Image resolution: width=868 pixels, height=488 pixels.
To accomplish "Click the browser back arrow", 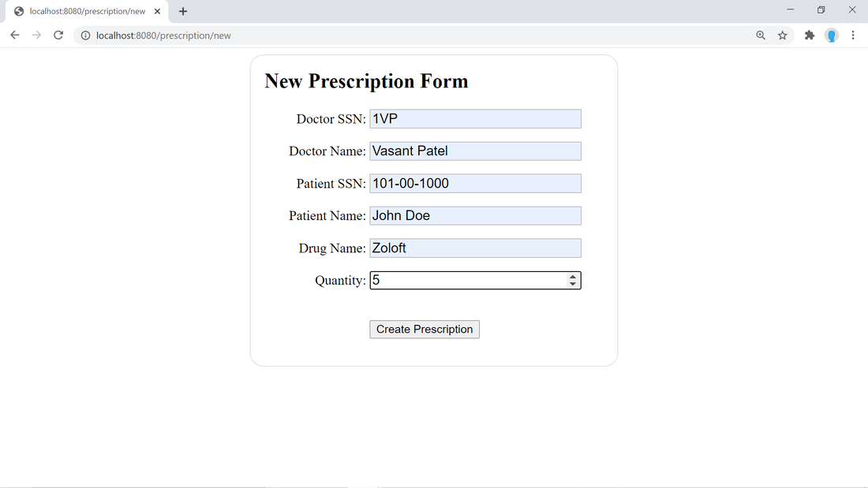I will (x=14, y=35).
